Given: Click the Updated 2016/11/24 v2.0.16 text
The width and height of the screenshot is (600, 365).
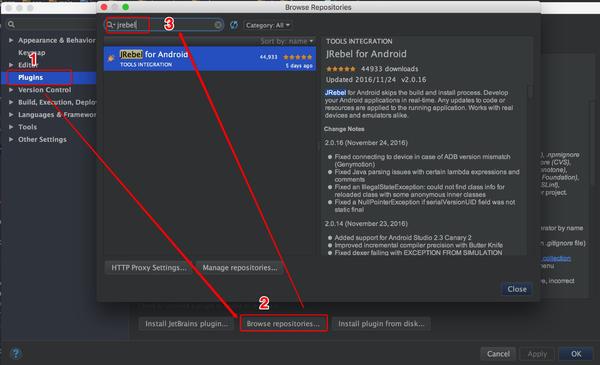Looking at the screenshot, I should (376, 80).
